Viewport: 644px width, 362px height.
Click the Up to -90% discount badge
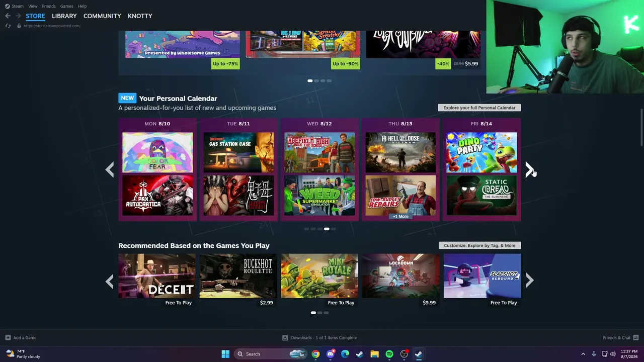346,64
